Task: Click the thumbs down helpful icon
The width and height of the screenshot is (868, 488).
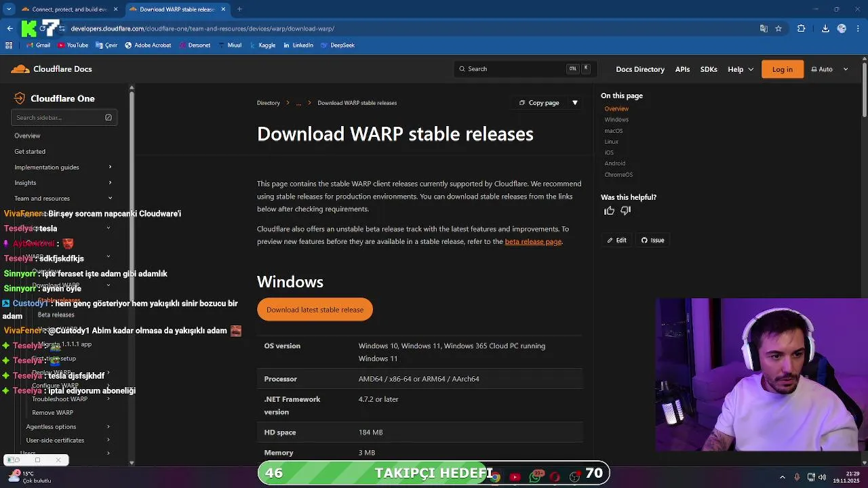Action: tap(625, 211)
